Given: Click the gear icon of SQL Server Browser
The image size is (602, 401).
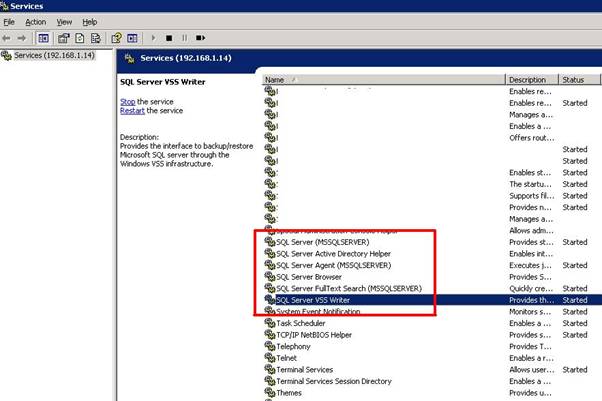Looking at the screenshot, I should coord(270,277).
